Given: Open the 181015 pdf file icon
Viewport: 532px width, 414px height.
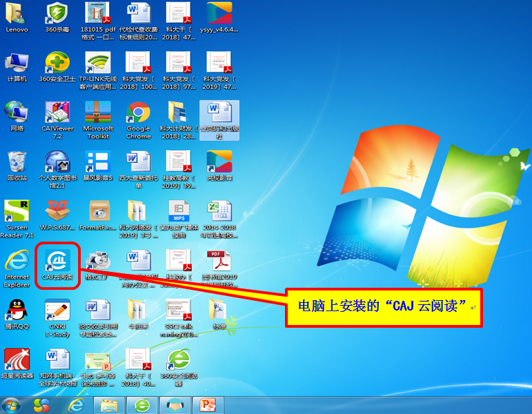Looking at the screenshot, I should point(98,21).
